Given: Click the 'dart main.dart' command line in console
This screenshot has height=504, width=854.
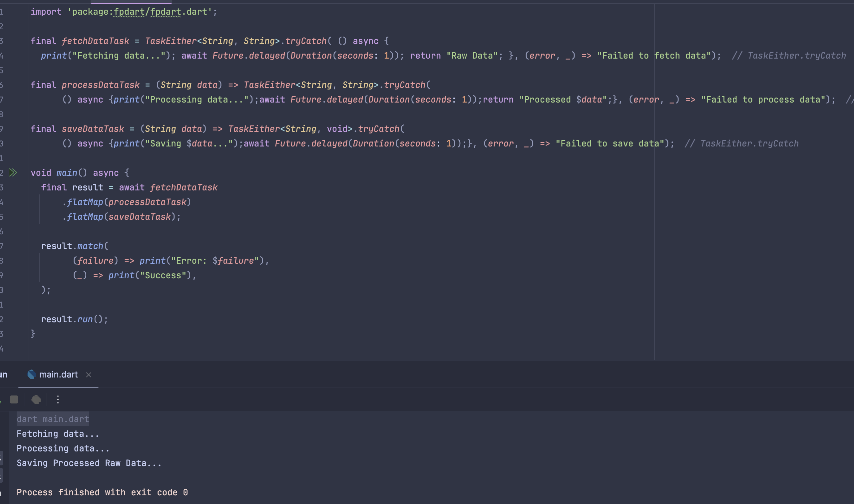Looking at the screenshot, I should [53, 419].
